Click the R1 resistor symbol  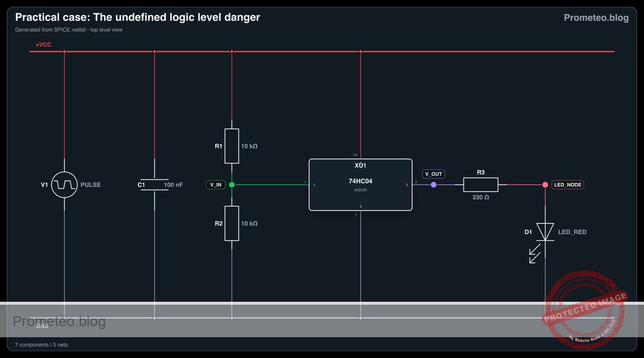coord(232,146)
